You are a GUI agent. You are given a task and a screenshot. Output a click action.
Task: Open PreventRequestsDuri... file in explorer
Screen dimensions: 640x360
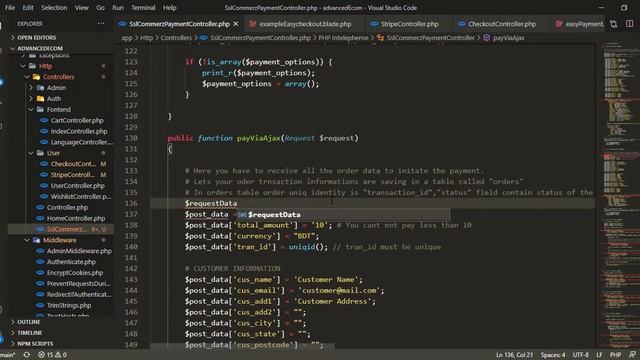click(78, 284)
